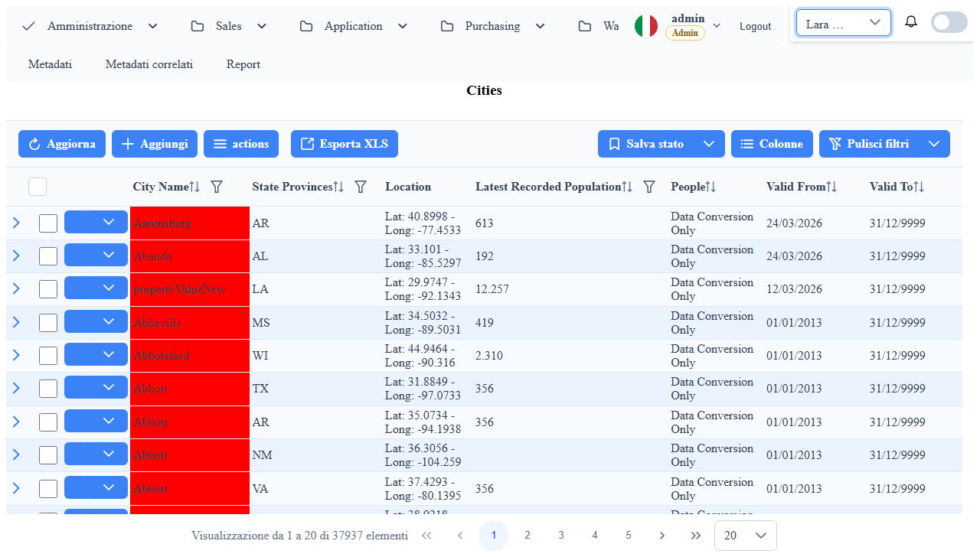The image size is (980, 557).
Task: Select the propertyValueNew row checkbox
Action: [48, 289]
